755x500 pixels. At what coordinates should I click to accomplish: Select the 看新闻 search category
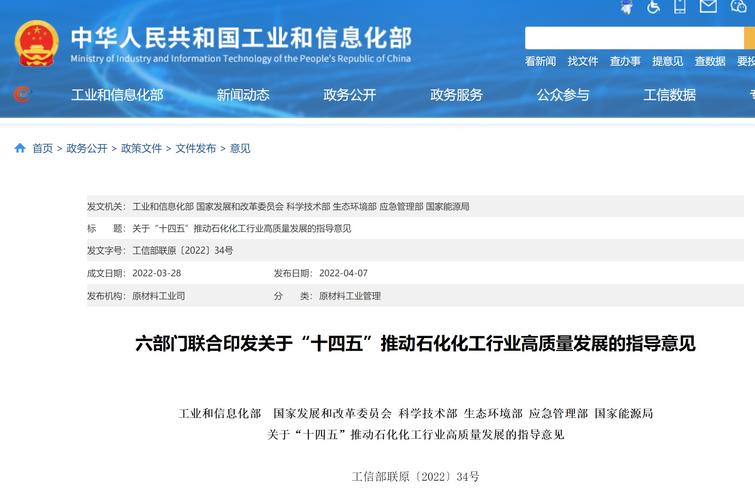(540, 61)
